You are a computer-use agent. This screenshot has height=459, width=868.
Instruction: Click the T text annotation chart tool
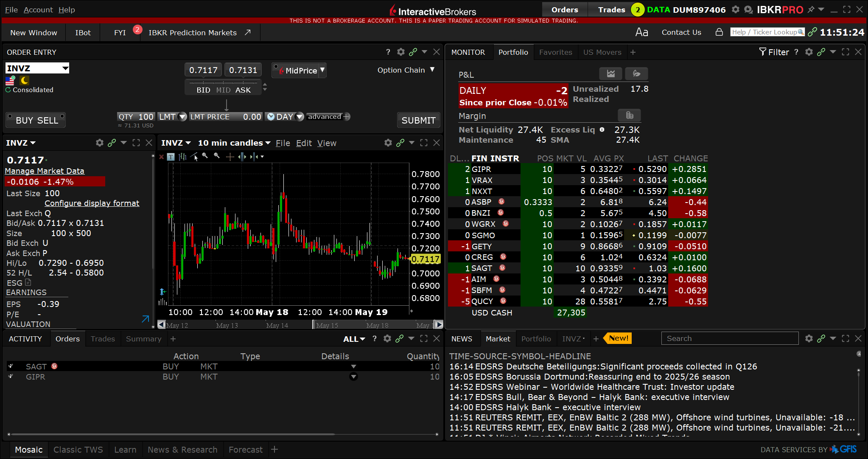click(171, 157)
